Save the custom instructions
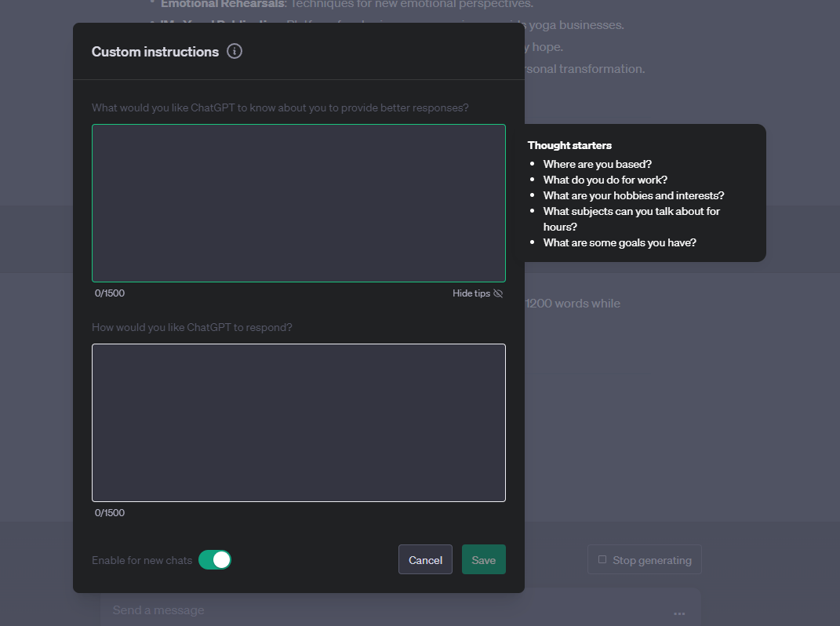The width and height of the screenshot is (840, 626). (x=484, y=559)
